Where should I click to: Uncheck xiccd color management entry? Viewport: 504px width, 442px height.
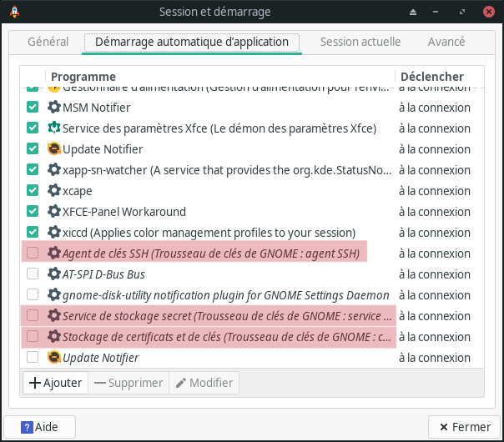point(33,232)
